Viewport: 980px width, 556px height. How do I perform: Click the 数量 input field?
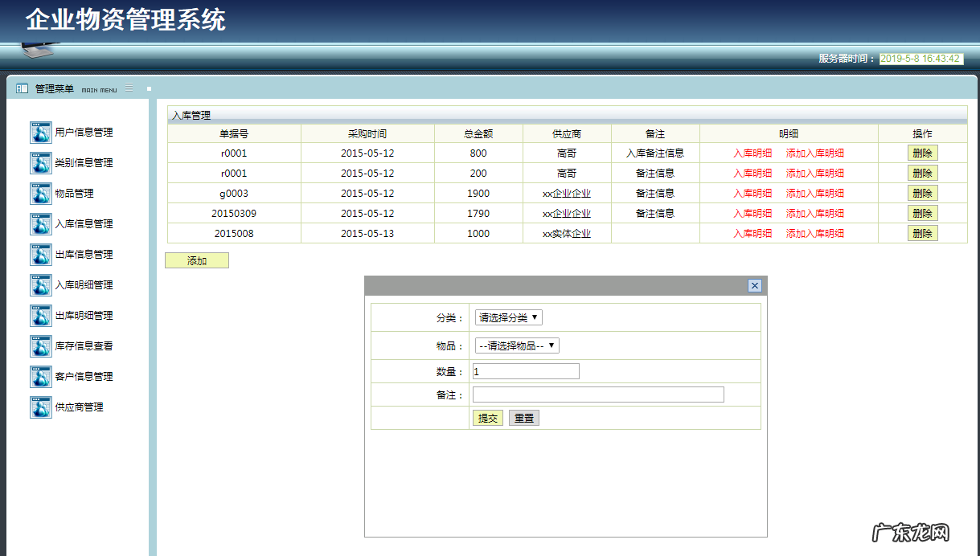525,370
